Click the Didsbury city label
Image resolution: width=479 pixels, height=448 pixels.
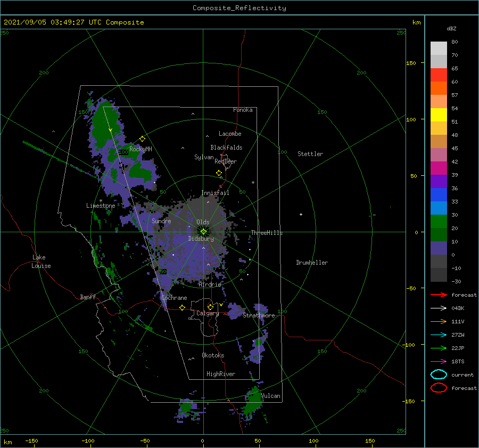pos(201,239)
